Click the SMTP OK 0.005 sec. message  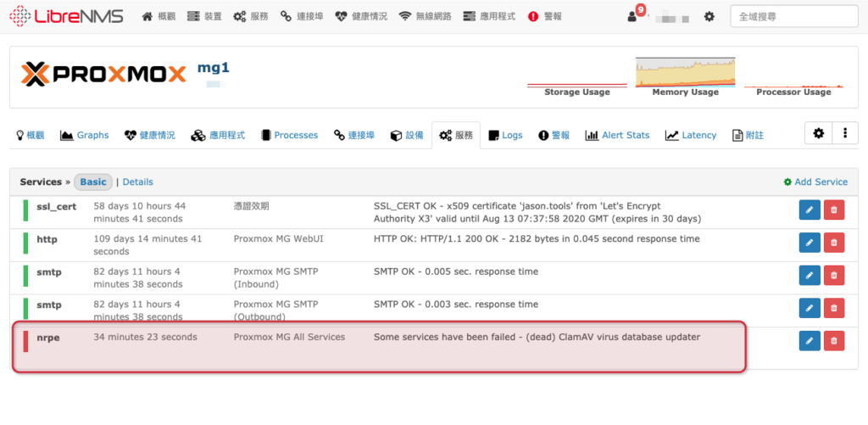pos(455,271)
